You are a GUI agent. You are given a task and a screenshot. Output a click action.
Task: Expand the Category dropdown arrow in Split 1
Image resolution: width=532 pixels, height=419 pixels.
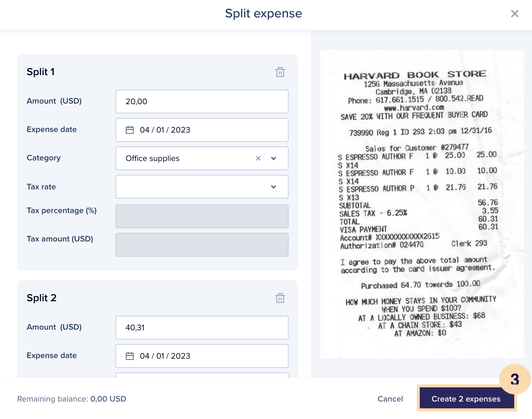click(273, 158)
